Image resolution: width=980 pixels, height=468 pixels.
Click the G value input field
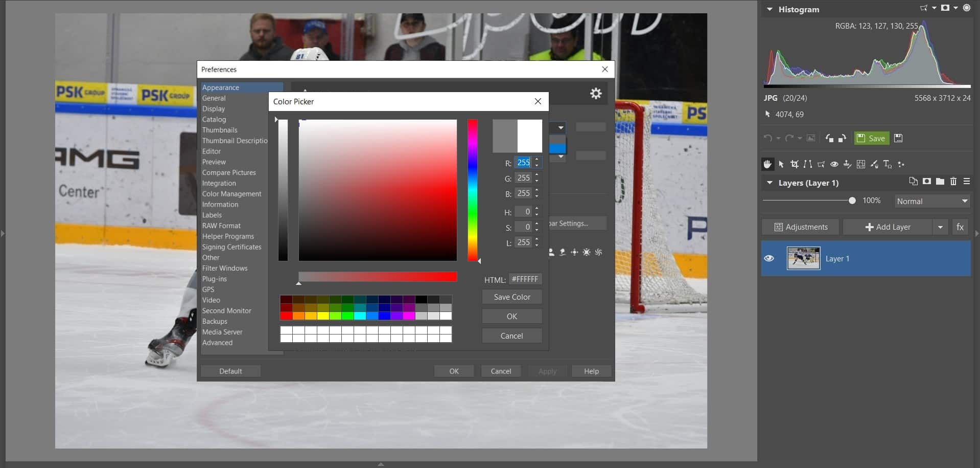[x=523, y=178]
